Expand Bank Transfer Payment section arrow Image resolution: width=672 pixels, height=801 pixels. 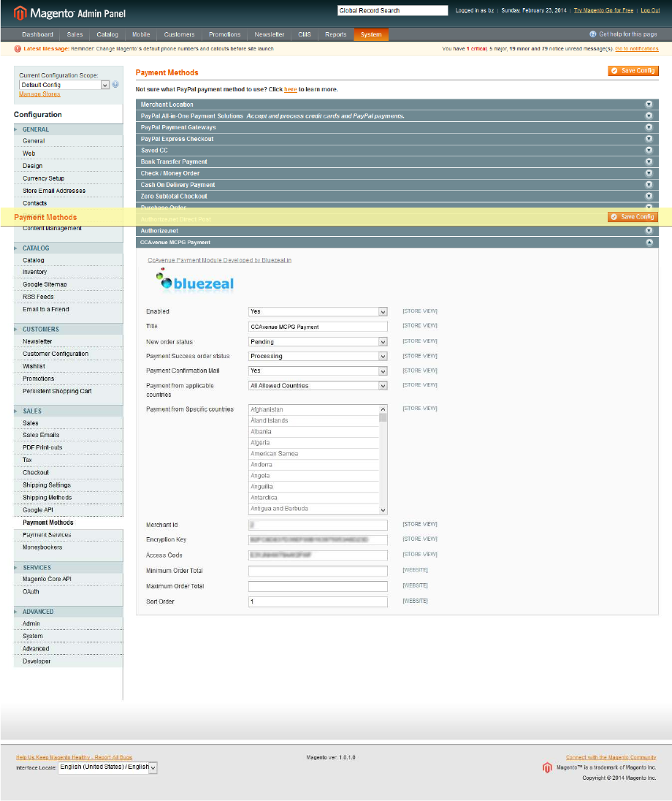649,162
